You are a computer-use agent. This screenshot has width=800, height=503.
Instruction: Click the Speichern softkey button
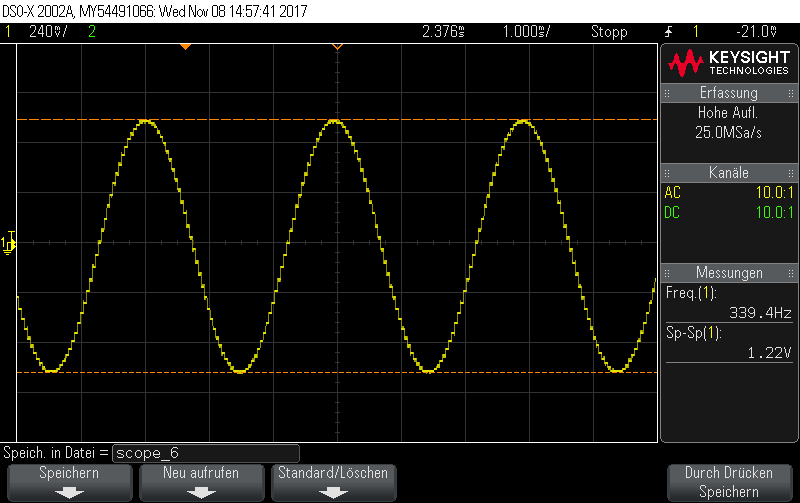[69, 482]
